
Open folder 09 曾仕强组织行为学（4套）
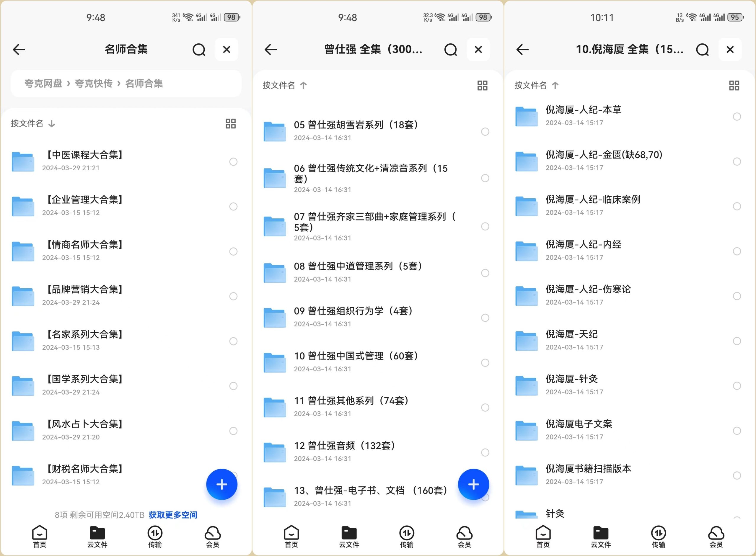point(377,317)
